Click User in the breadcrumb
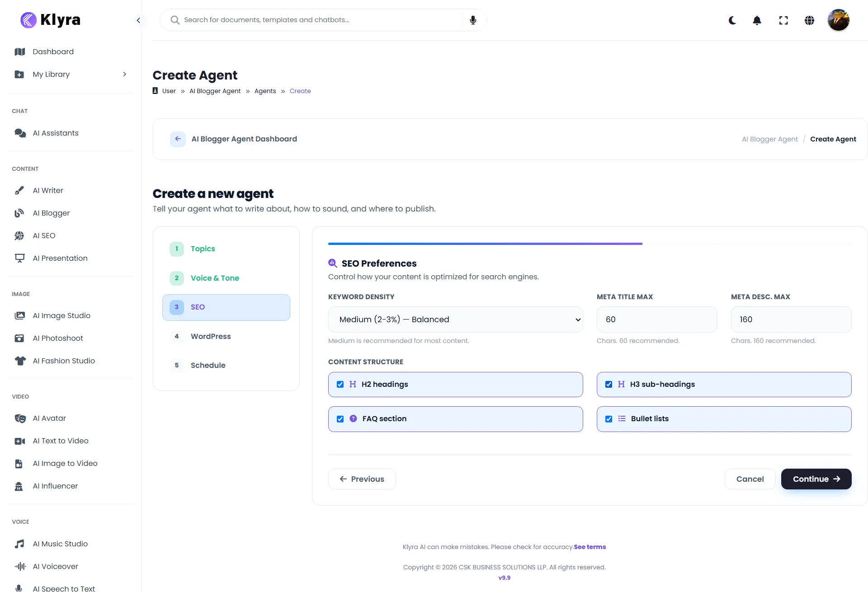The image size is (868, 592). [x=169, y=91]
